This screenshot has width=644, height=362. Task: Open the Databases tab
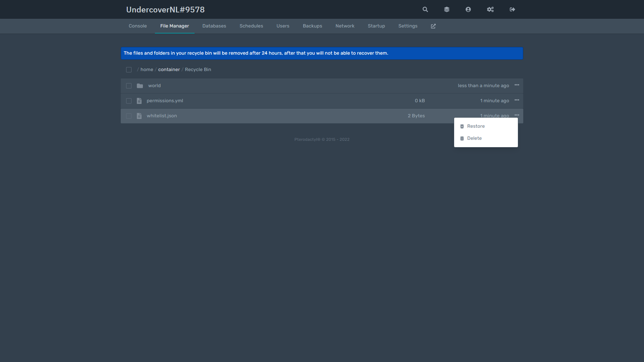pyautogui.click(x=214, y=26)
